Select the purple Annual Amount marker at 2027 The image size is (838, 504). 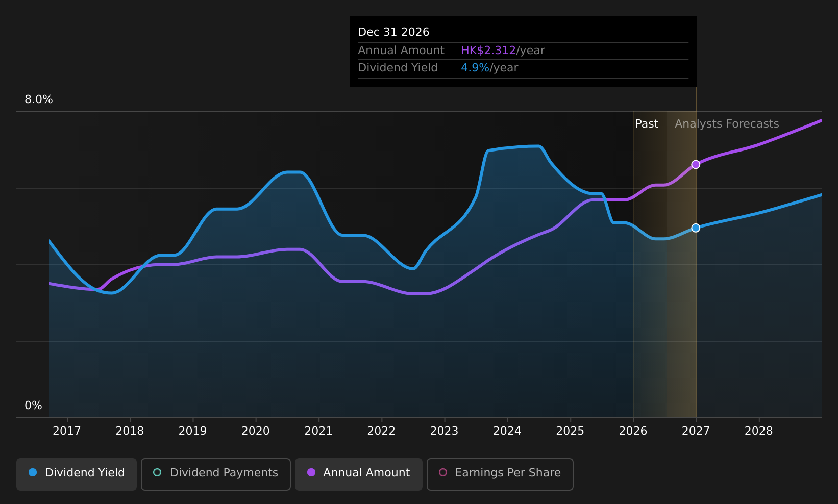pyautogui.click(x=696, y=164)
